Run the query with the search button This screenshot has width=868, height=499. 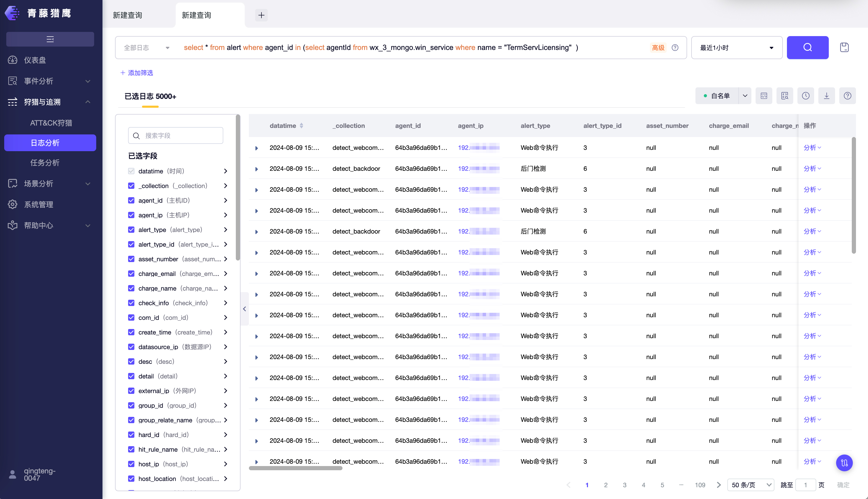tap(807, 47)
